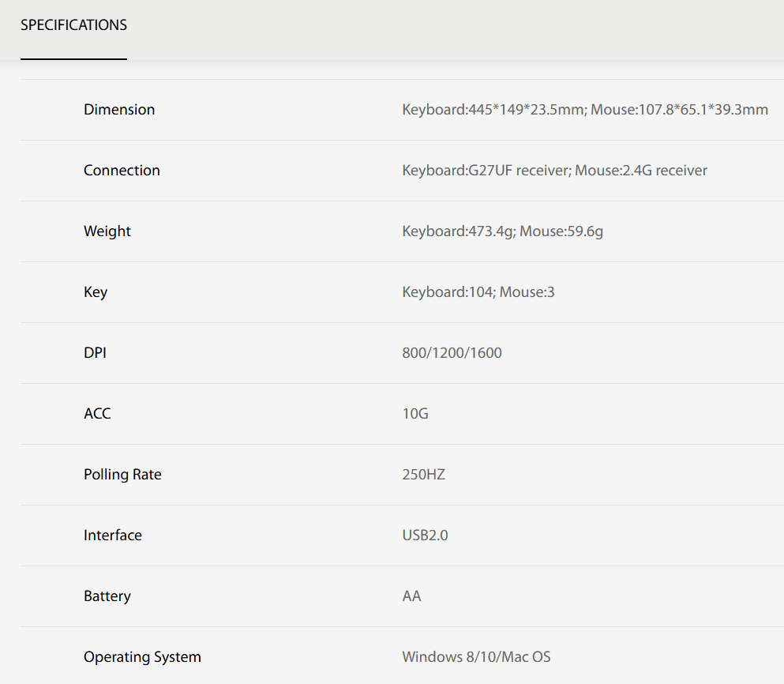784x684 pixels.
Task: Click the 250HZ polling rate value
Action: 423,475
